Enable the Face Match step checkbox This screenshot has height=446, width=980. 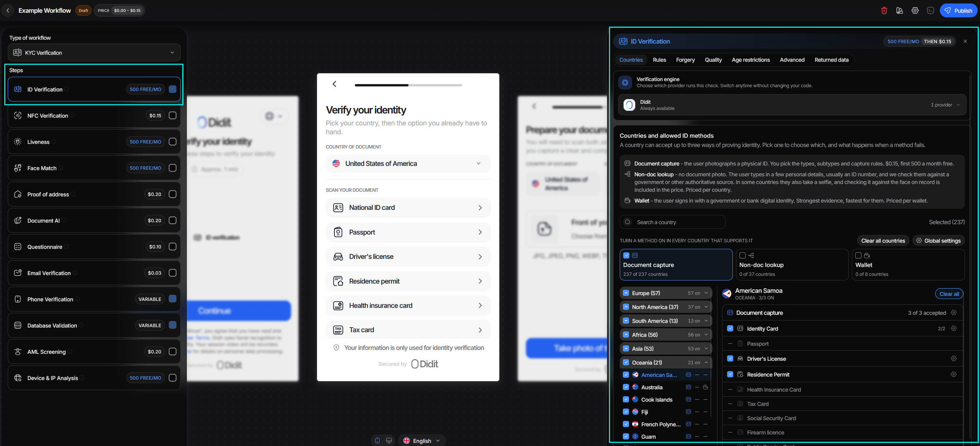(173, 168)
